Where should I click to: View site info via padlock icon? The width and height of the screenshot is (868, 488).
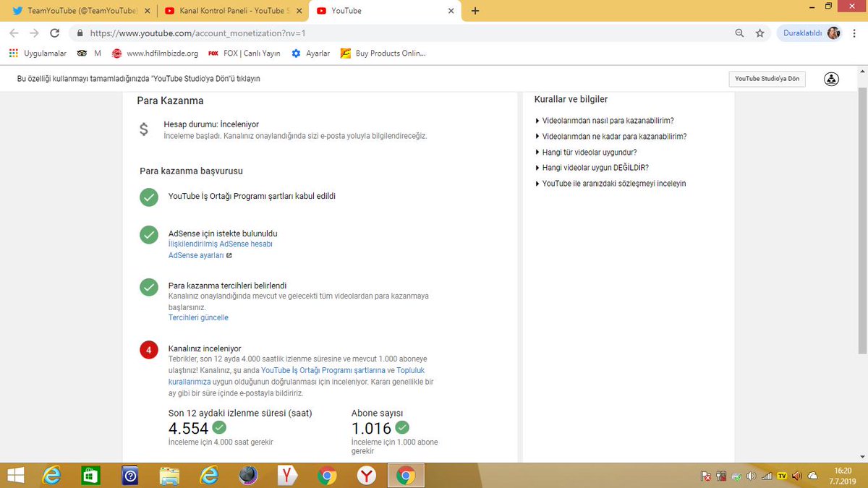pos(79,33)
